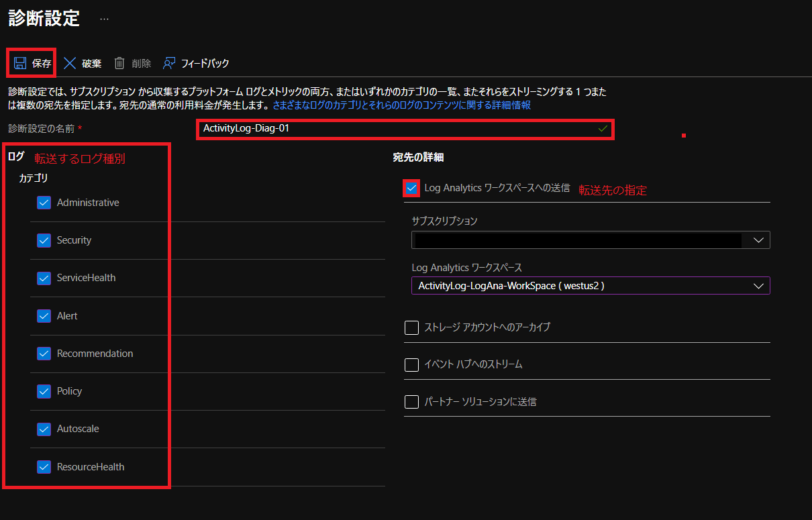Enable イベント ハブへのストリーム checkbox

(x=411, y=365)
